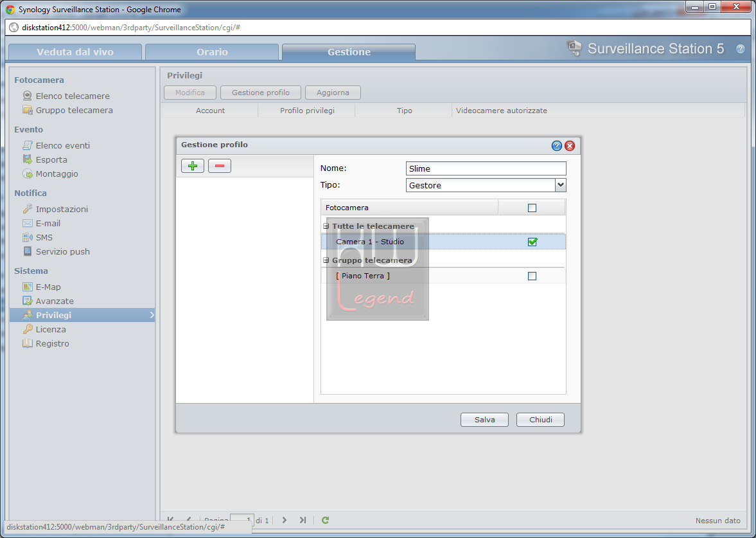756x538 pixels.
Task: Go to next page arrow
Action: click(x=285, y=520)
